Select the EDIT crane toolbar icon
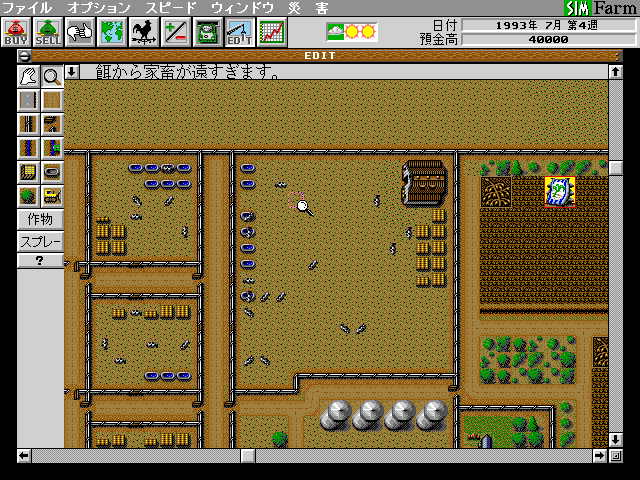Screen dimensions: 640x480 [240, 32]
